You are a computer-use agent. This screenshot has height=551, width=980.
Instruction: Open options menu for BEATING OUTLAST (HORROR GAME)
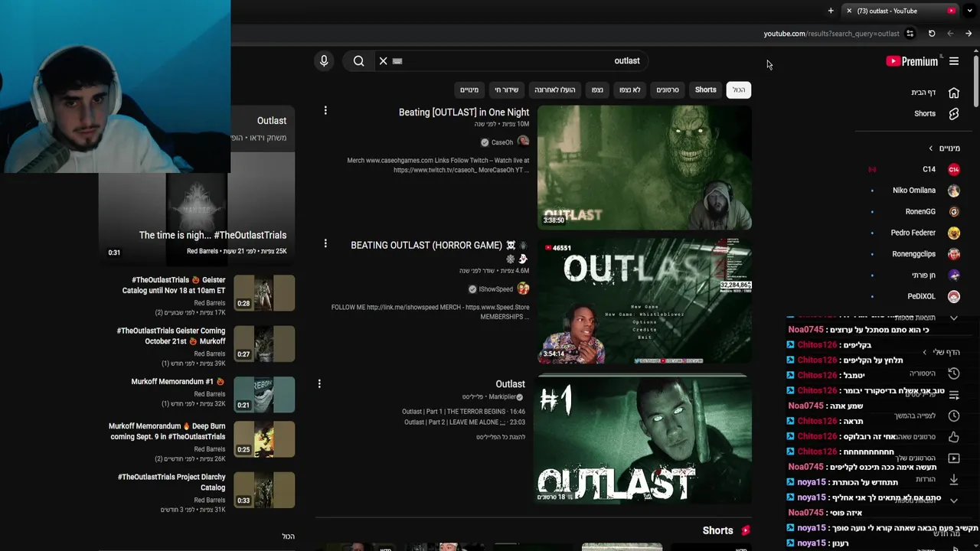coord(325,243)
